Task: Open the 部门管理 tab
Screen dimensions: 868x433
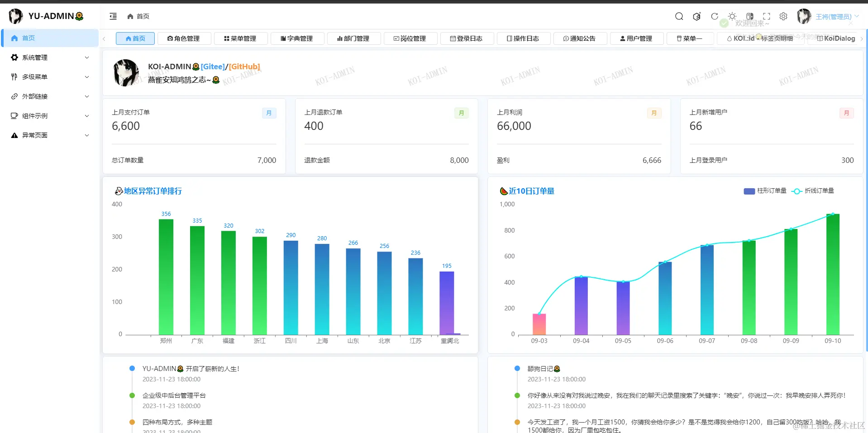Action: [x=354, y=38]
